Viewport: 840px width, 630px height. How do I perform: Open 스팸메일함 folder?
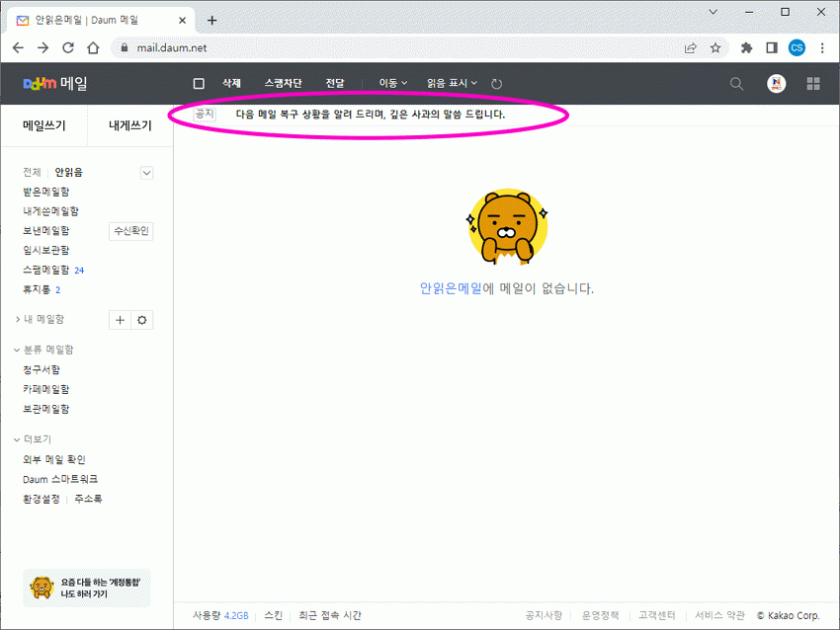point(46,270)
